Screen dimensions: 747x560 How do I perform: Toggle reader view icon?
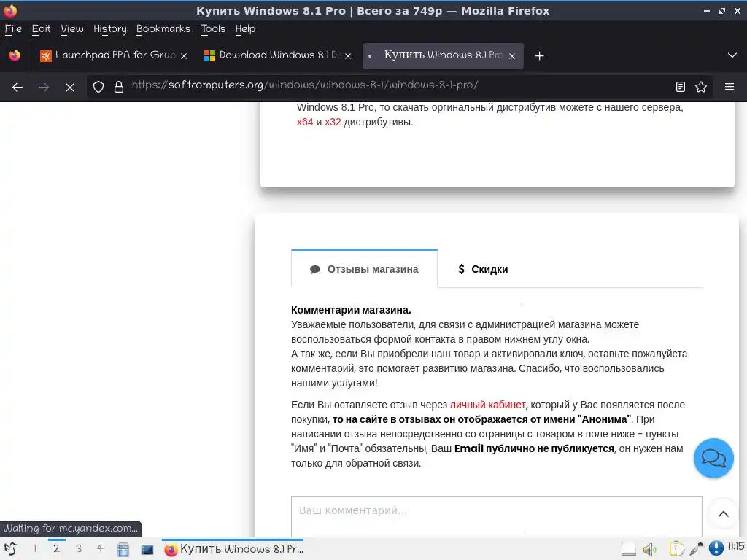[681, 87]
